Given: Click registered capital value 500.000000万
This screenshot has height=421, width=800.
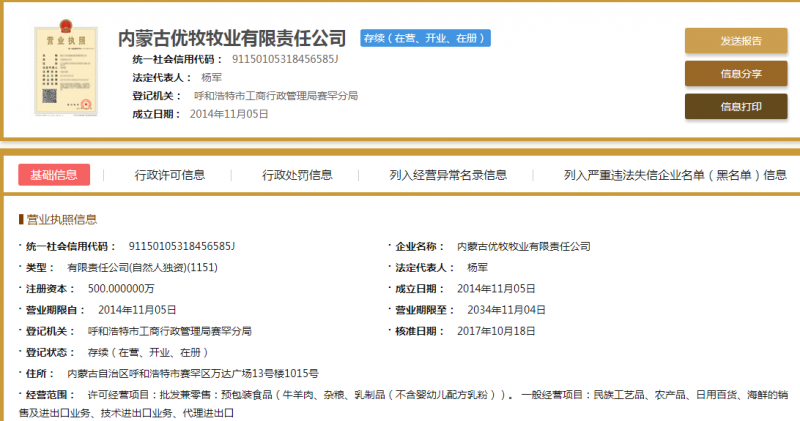Looking at the screenshot, I should tap(121, 289).
